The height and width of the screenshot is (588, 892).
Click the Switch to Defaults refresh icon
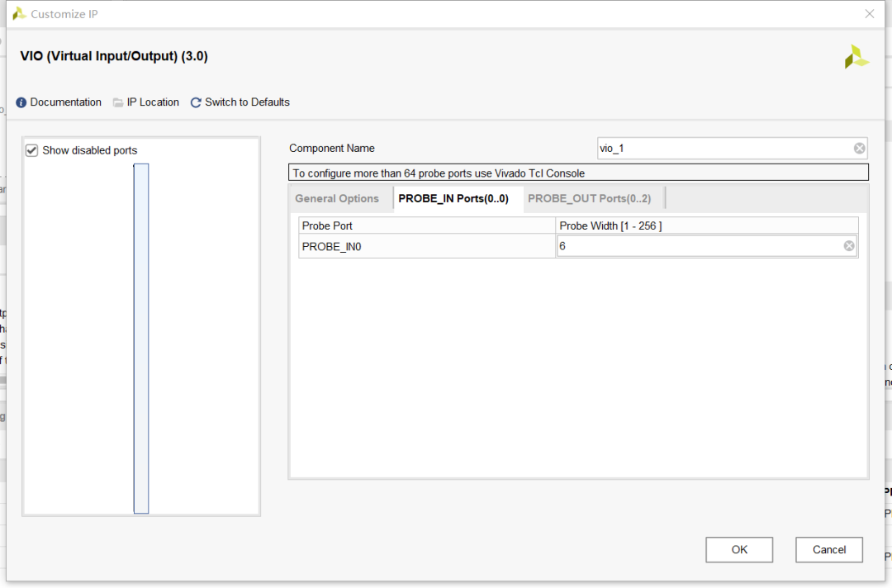tap(196, 102)
